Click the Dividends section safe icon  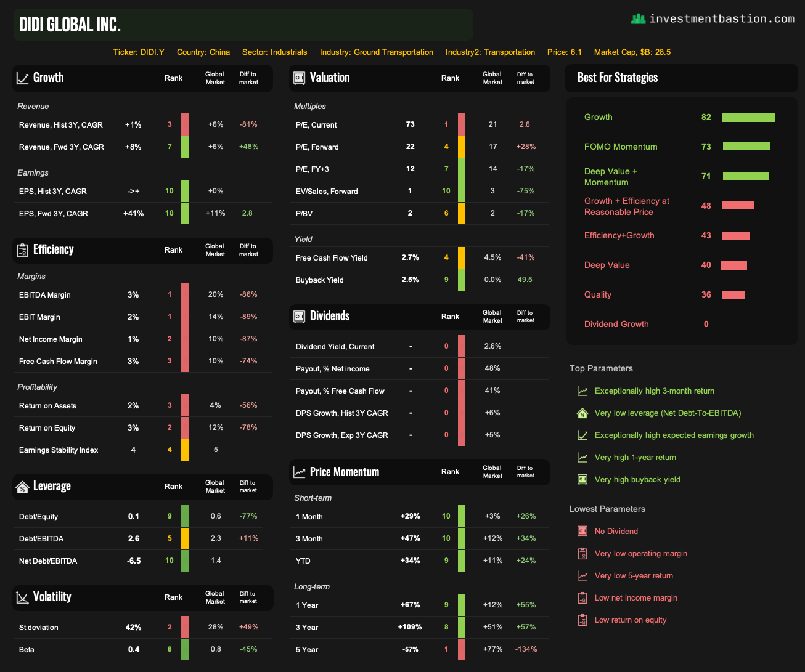(299, 317)
